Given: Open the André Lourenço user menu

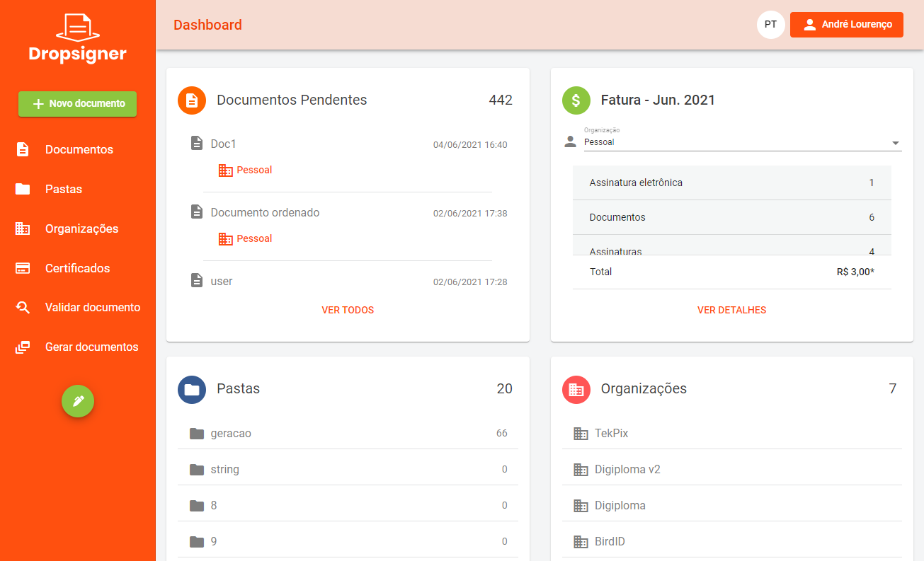Looking at the screenshot, I should tap(847, 25).
